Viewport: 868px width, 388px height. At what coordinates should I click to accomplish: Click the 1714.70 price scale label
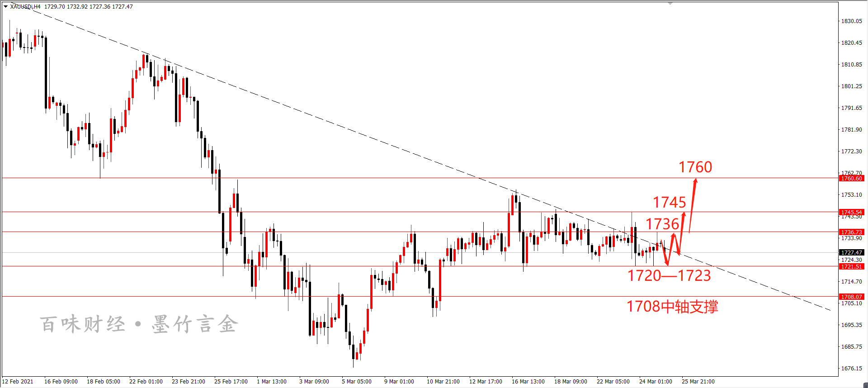coord(851,282)
